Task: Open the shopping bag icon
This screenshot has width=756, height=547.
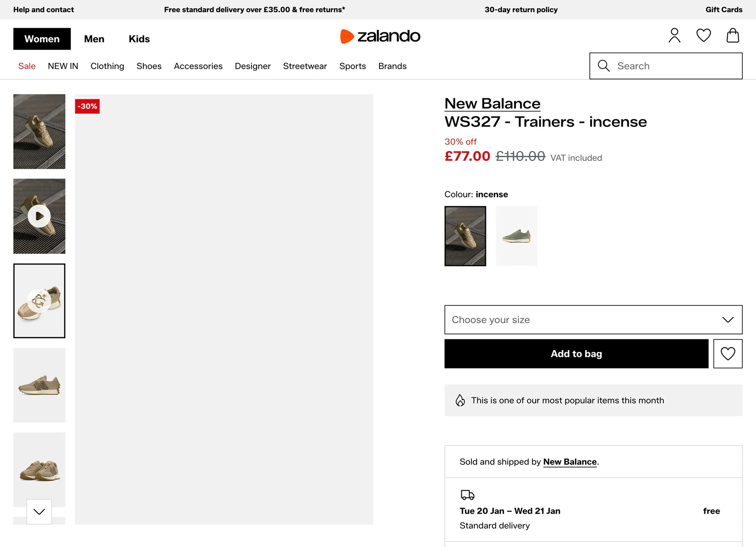Action: 732,36
